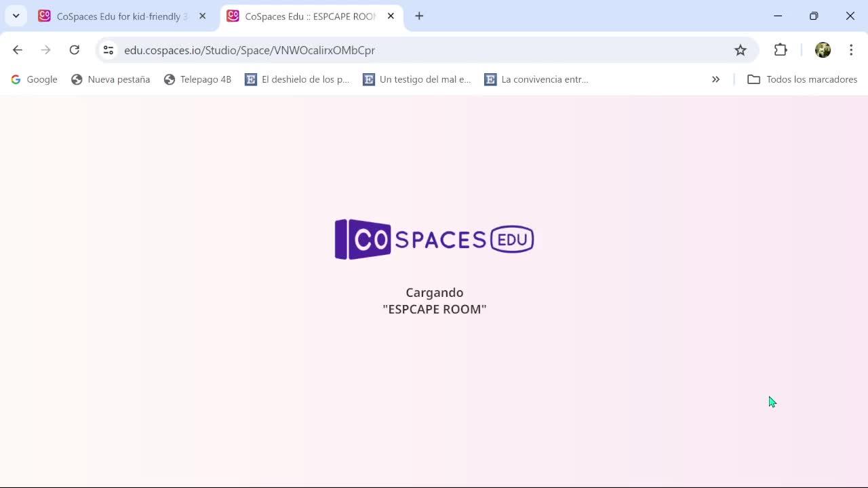Open the Telepago 4B bookmark
Screen dimensions: 868x488
pyautogui.click(x=197, y=79)
